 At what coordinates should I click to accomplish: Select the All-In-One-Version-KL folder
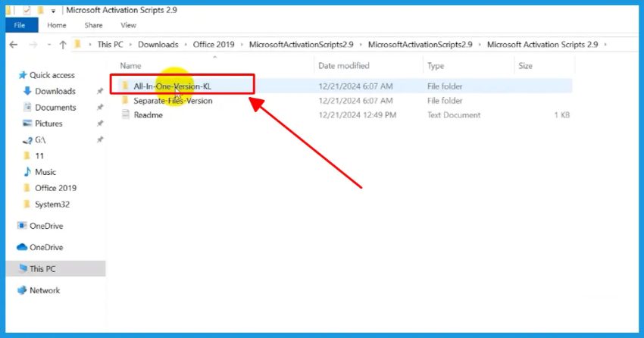pos(171,86)
